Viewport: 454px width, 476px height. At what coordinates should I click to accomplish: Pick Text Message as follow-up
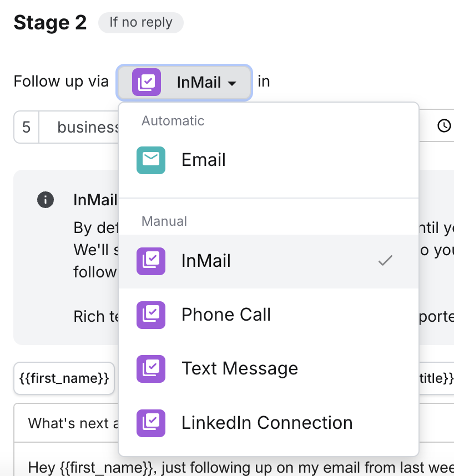[269, 368]
